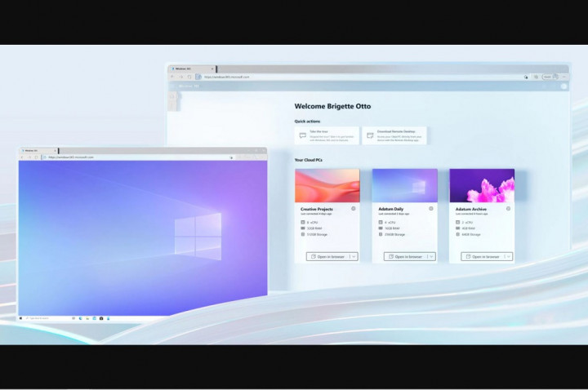The width and height of the screenshot is (588, 390).
Task: Open Adatum Daily Cloud PC in browser
Action: [x=405, y=257]
